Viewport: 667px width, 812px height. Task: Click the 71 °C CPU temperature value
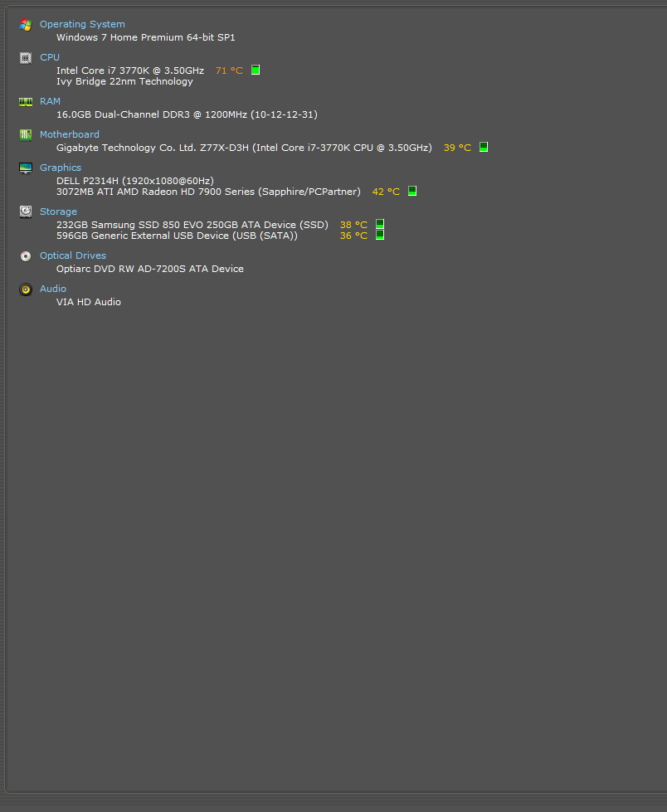click(229, 71)
